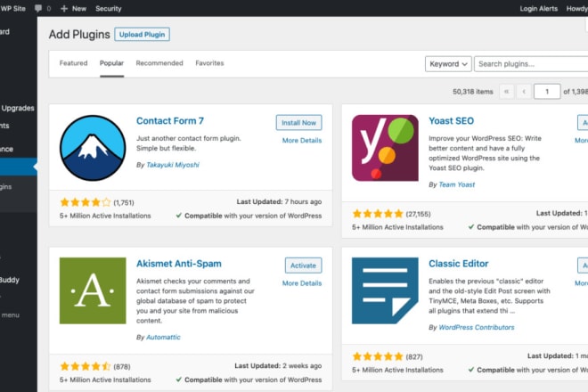Open author link Takayuki Miyoshi
The height and width of the screenshot is (392, 588).
(x=173, y=165)
